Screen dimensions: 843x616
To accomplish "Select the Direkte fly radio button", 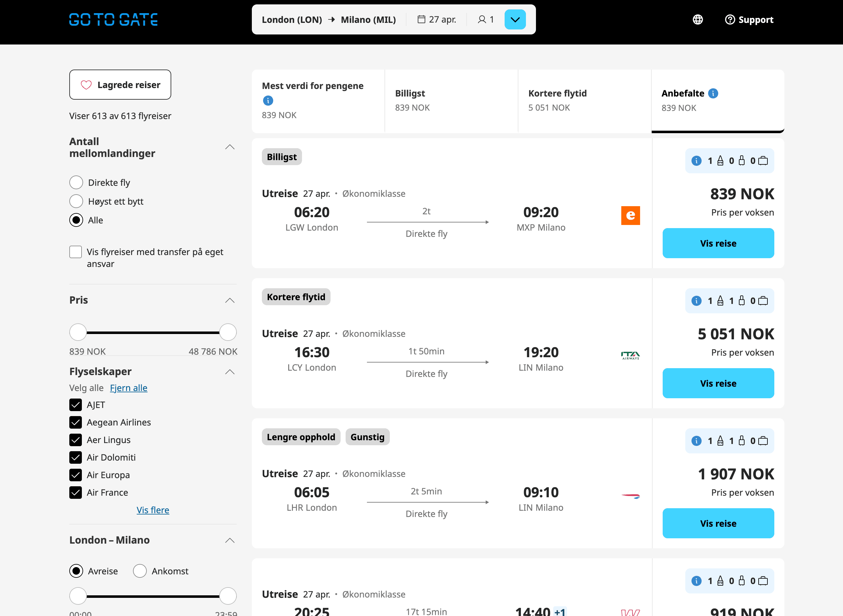I will (x=76, y=182).
